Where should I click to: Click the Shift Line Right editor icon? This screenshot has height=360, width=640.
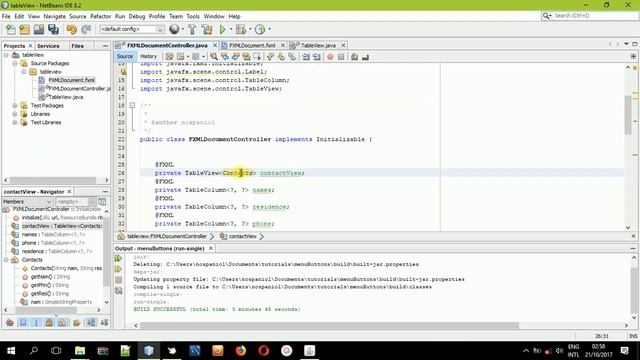point(316,57)
